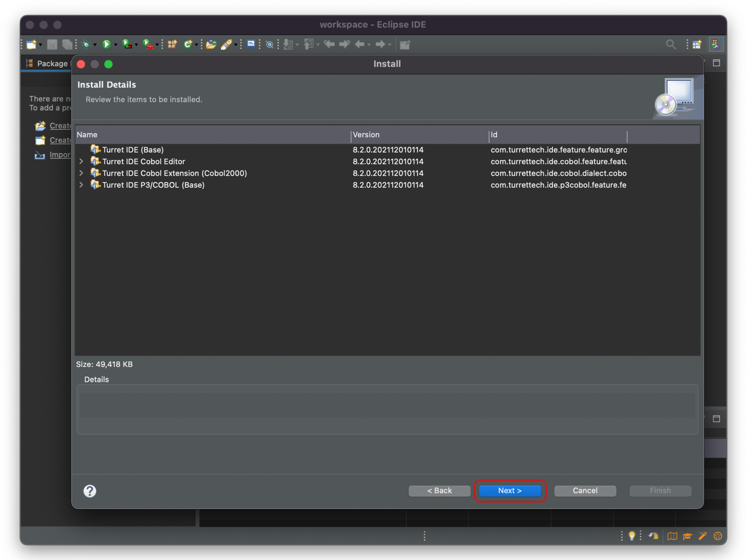Click the first Create link in Package Explorer
This screenshot has height=560, width=747.
(x=61, y=126)
